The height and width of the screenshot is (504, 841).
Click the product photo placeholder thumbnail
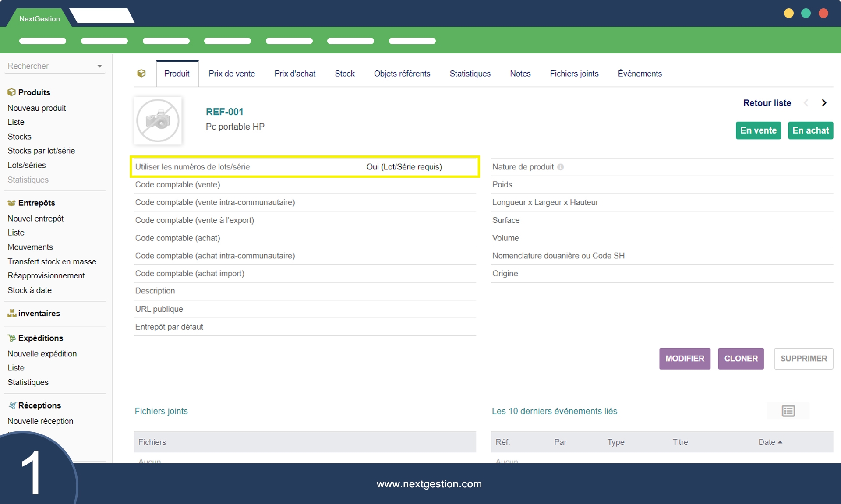point(158,121)
